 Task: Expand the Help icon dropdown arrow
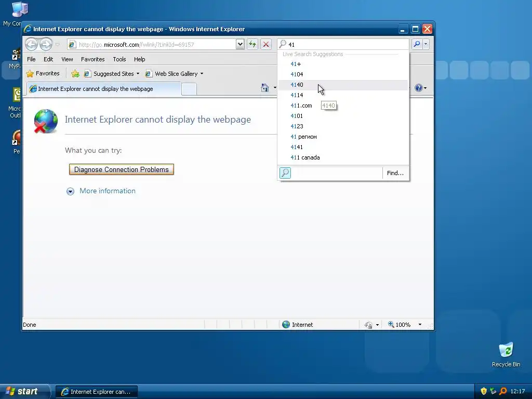(x=425, y=88)
